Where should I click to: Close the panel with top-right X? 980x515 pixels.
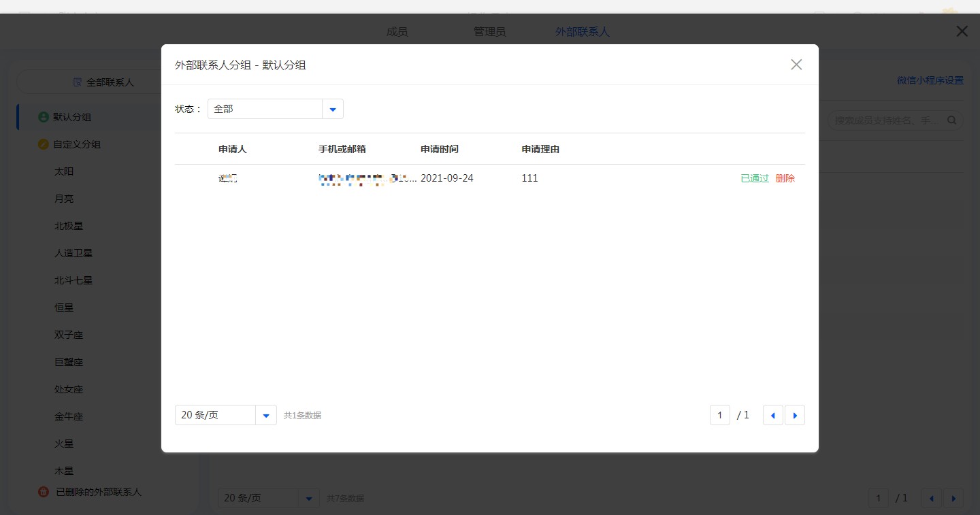pyautogui.click(x=962, y=31)
